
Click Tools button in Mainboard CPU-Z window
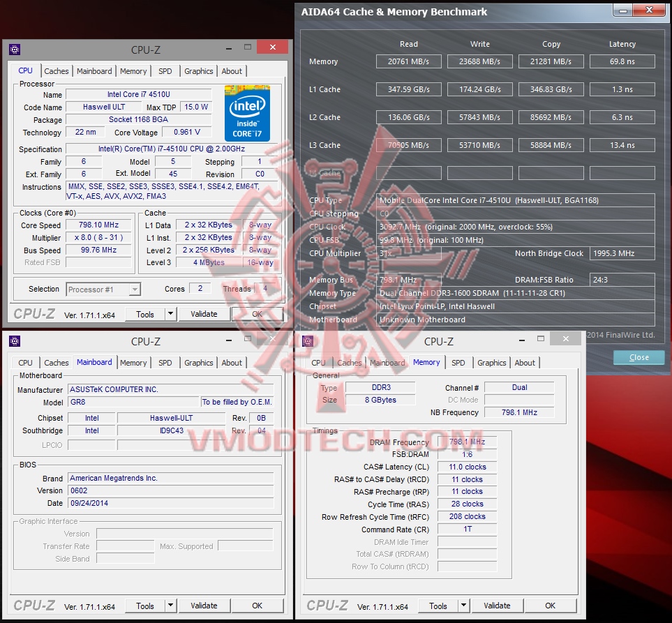point(145,606)
